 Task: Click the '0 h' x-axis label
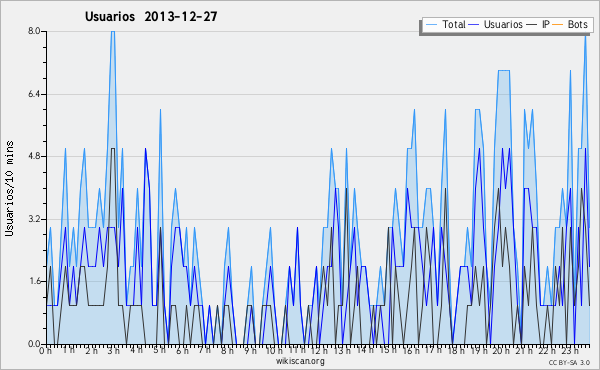(x=46, y=350)
